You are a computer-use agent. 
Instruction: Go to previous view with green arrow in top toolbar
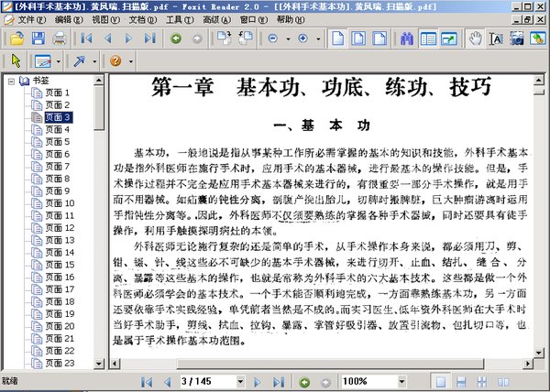(176, 38)
